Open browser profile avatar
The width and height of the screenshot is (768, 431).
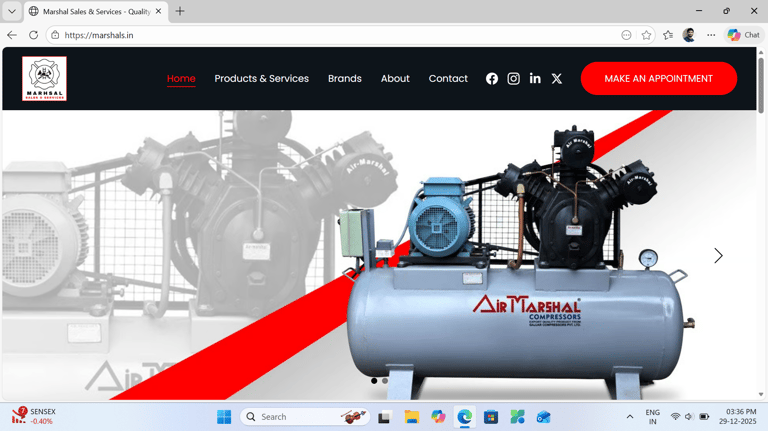(x=689, y=35)
